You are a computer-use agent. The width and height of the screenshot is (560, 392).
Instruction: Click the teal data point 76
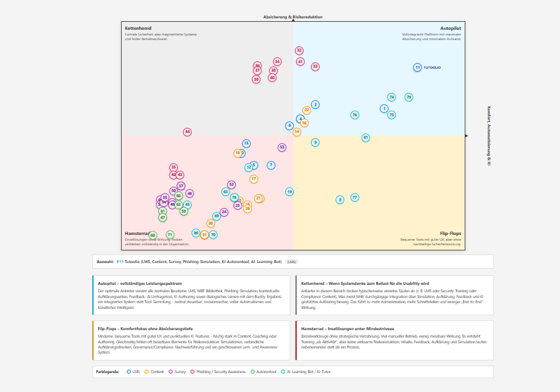tap(355, 115)
